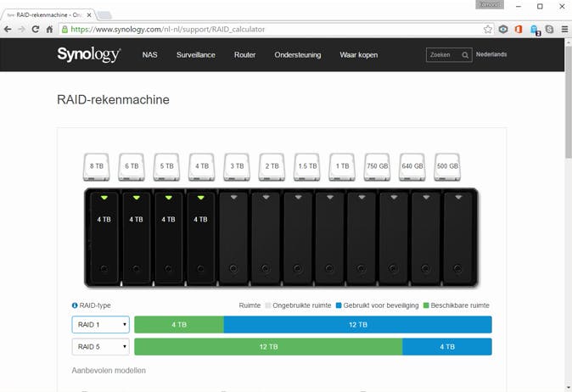Viewport: 572px width, 392px height.
Task: Click the Ruimte legend label
Action: [250, 305]
